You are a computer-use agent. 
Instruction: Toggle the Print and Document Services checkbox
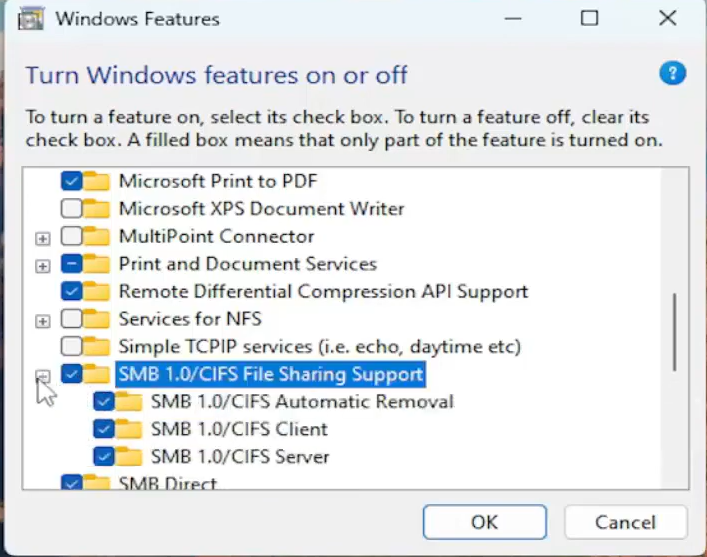71,264
